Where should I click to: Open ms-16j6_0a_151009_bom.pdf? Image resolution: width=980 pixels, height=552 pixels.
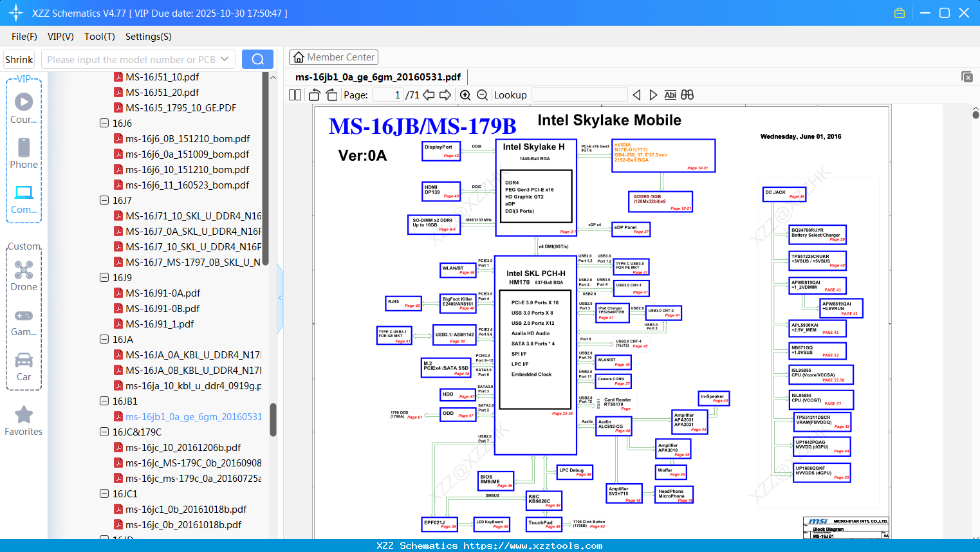[187, 154]
